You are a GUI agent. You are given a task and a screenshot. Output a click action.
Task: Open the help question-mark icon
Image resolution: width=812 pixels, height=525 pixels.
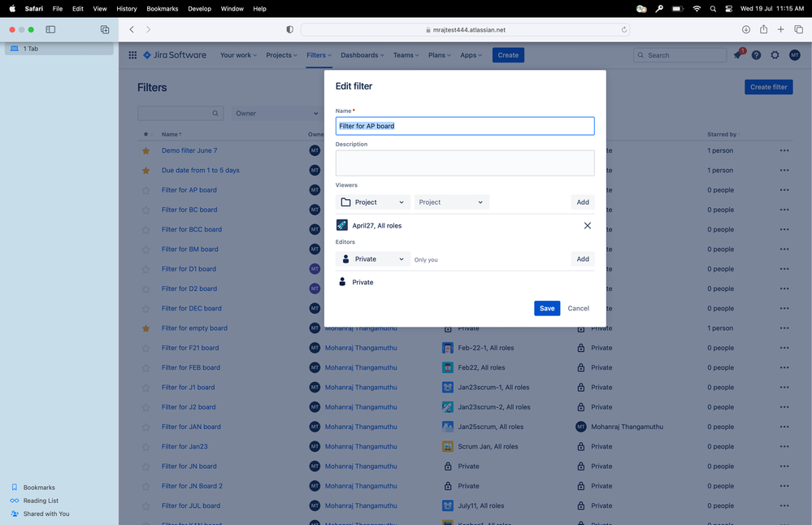pos(756,54)
